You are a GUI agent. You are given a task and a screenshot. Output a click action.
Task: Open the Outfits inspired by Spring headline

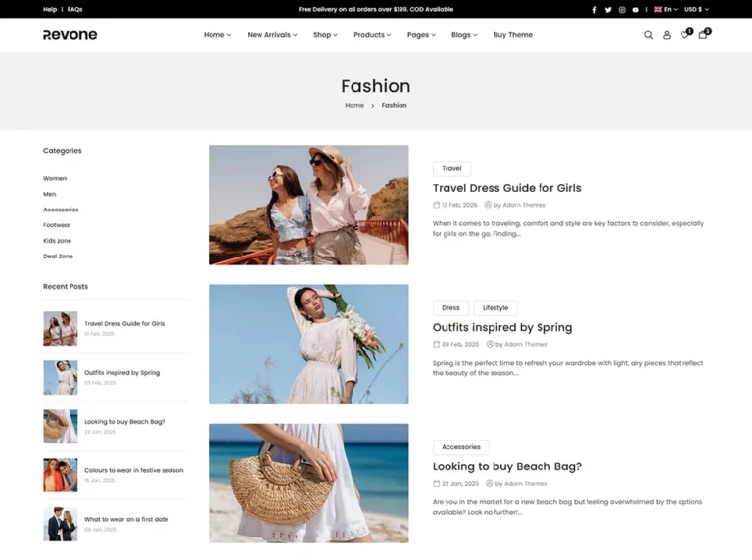tap(502, 327)
